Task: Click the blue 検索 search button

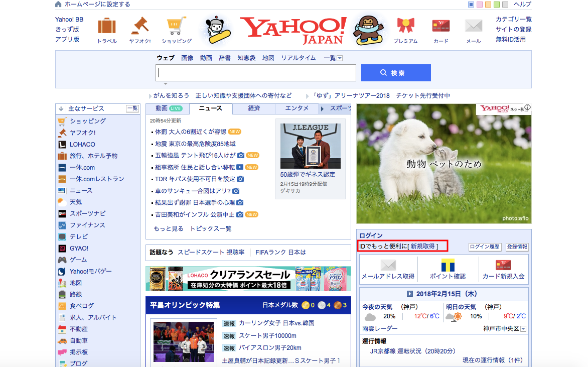Action: pyautogui.click(x=396, y=73)
